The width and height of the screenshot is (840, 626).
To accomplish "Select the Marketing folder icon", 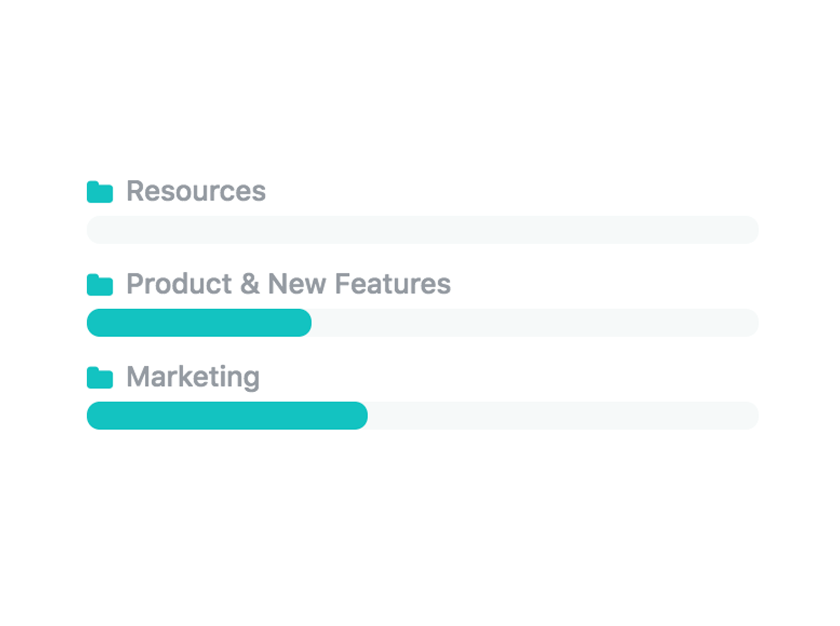I will (x=100, y=377).
